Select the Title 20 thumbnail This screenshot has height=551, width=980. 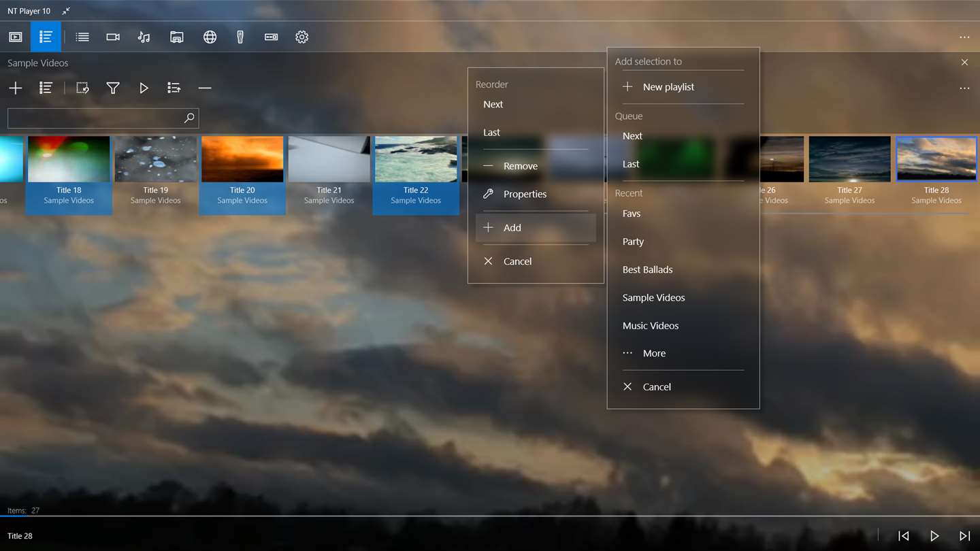click(x=242, y=159)
